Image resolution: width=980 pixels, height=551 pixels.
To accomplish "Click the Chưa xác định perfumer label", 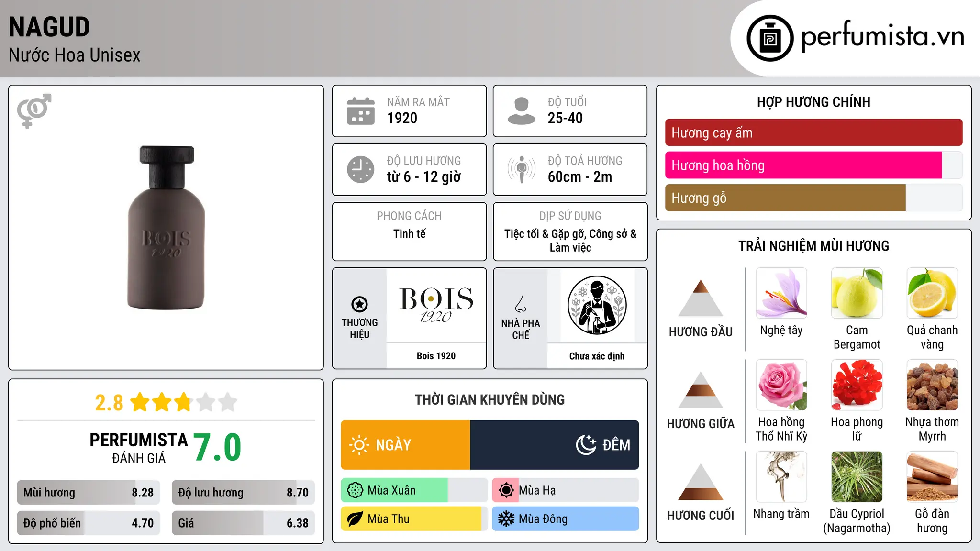I will tap(597, 356).
